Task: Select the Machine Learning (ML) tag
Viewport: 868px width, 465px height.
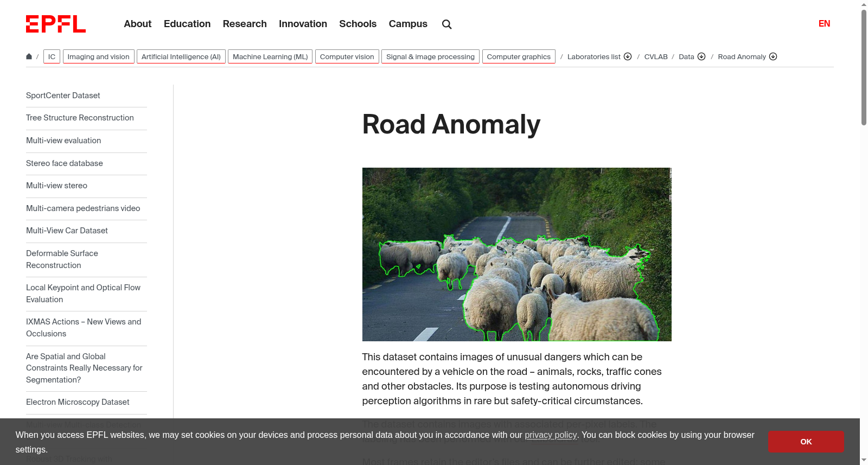Action: click(x=270, y=56)
